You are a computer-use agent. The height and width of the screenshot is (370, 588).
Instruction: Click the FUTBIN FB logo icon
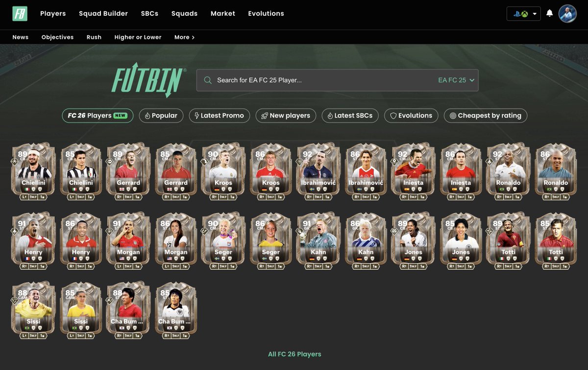(x=20, y=14)
